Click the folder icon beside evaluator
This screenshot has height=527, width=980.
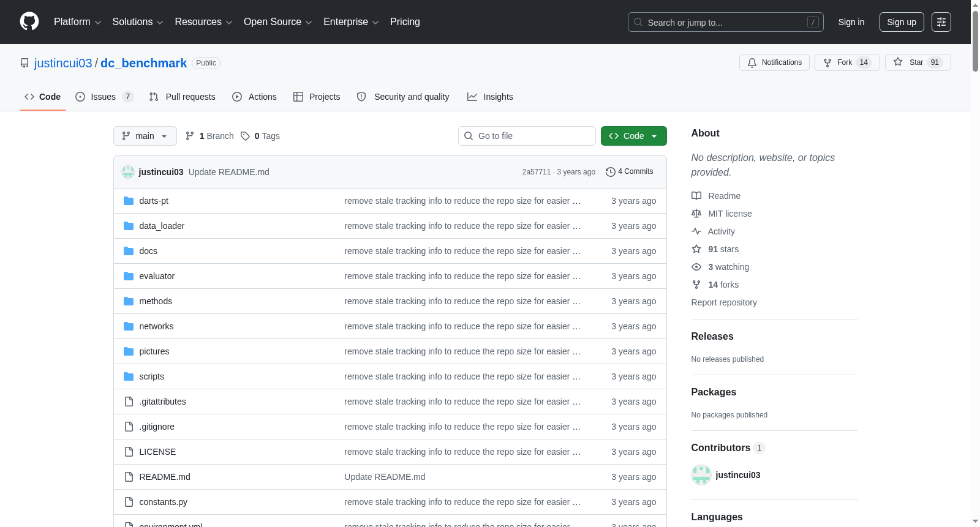129,276
